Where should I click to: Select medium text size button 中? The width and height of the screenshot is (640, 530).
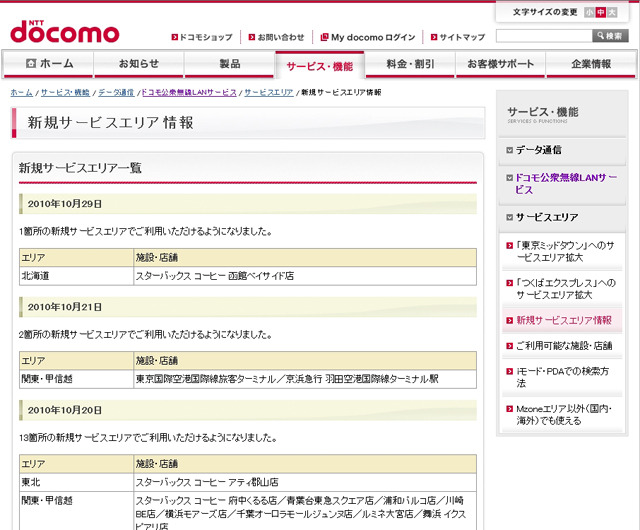(x=600, y=12)
